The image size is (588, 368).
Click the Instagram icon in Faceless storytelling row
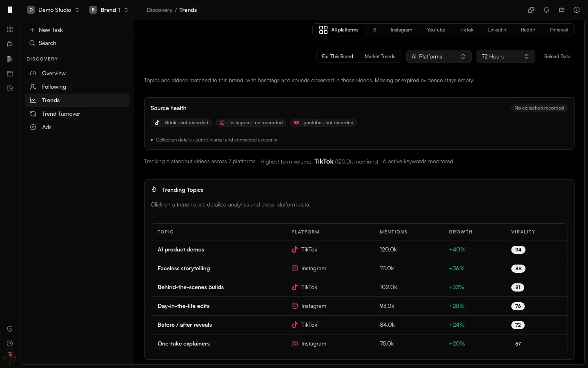tap(294, 268)
